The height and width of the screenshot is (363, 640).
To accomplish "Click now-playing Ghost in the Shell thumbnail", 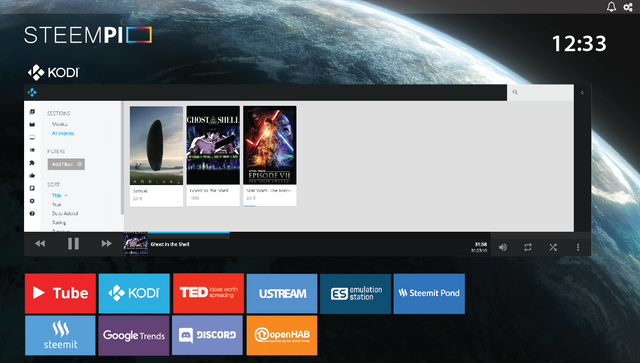I will [x=136, y=244].
